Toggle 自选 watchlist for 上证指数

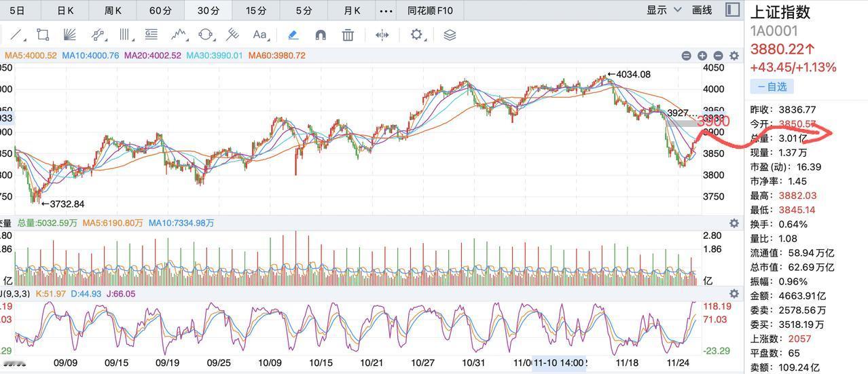tap(772, 87)
